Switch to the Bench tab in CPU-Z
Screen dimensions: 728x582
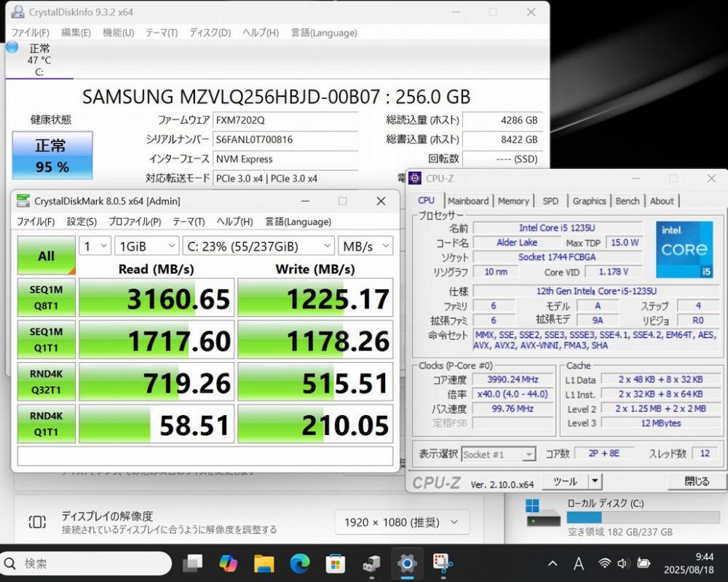[x=628, y=200]
